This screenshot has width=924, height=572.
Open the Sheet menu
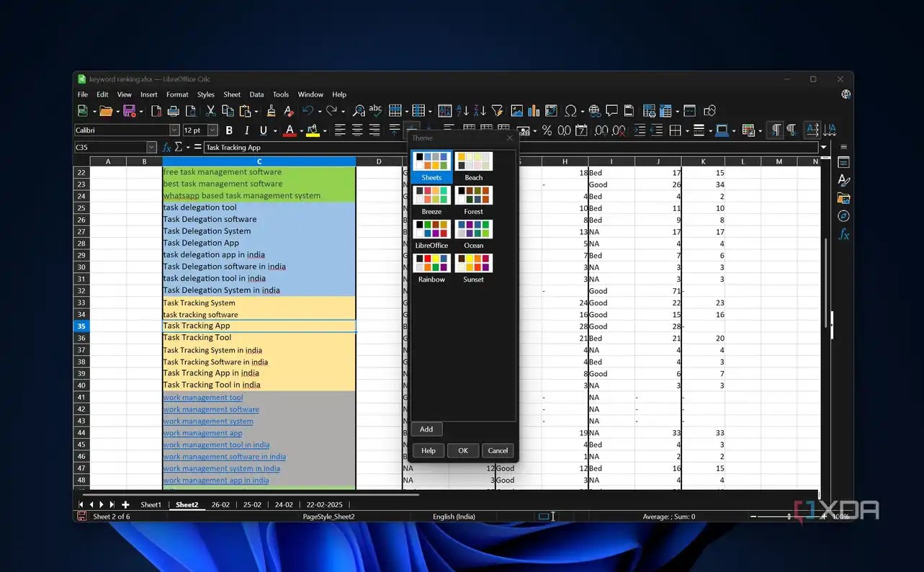click(232, 94)
